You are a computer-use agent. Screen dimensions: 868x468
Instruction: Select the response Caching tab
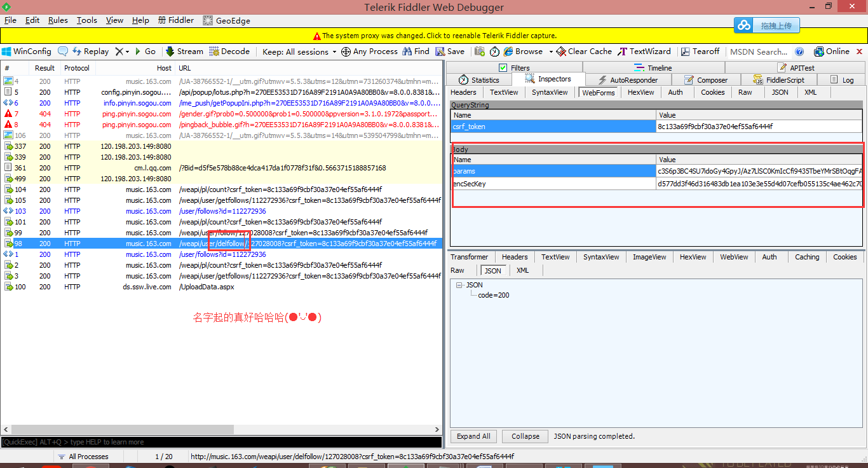[x=807, y=257]
